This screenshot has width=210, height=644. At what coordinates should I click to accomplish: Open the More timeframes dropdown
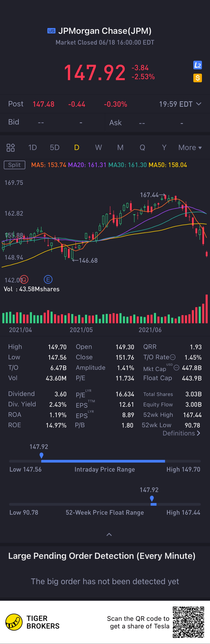190,147
